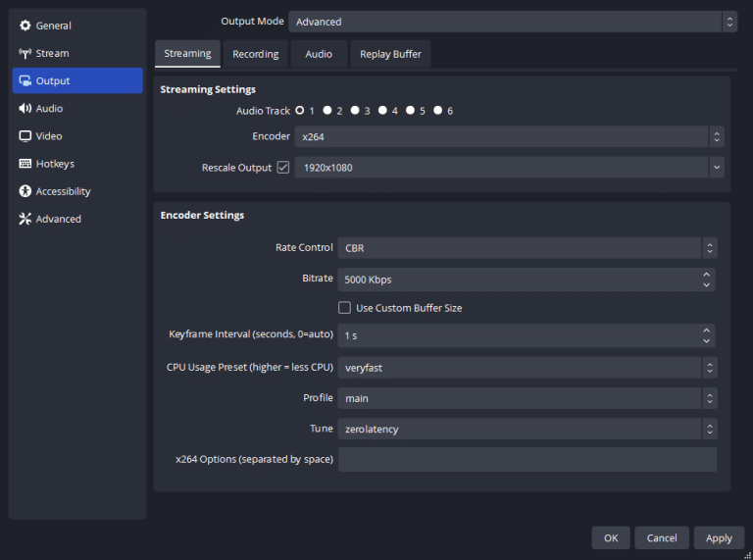
Task: Click the Audio speaker icon
Action: pos(25,109)
